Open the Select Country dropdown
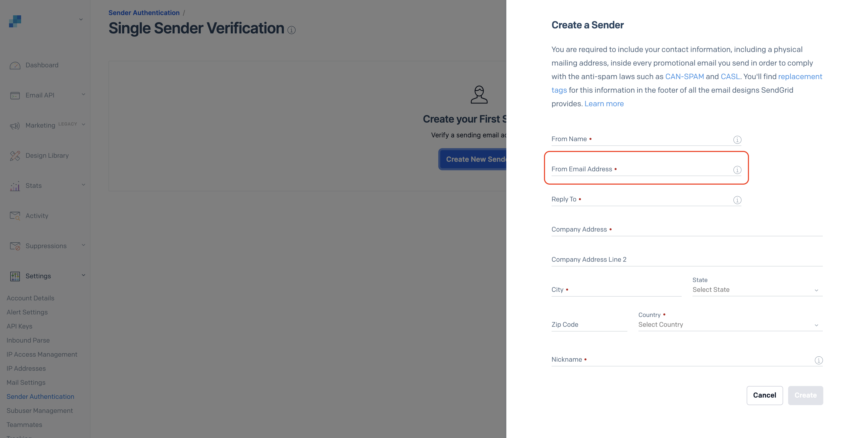 pos(730,325)
